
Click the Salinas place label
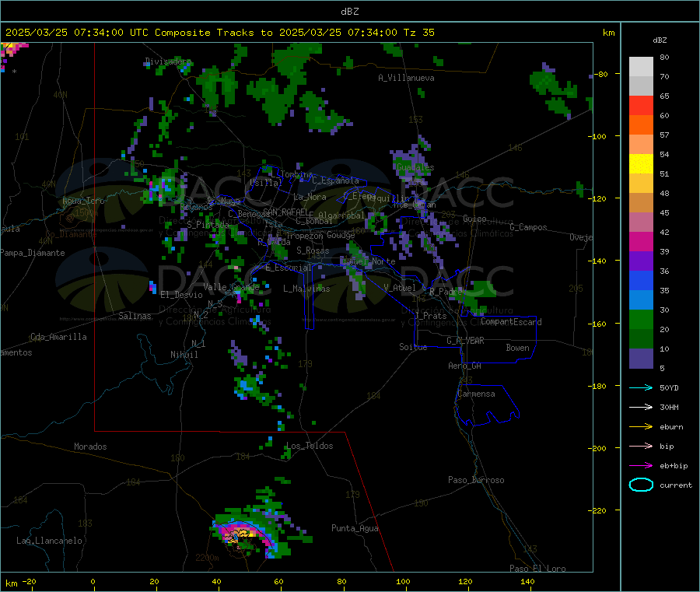(x=135, y=316)
